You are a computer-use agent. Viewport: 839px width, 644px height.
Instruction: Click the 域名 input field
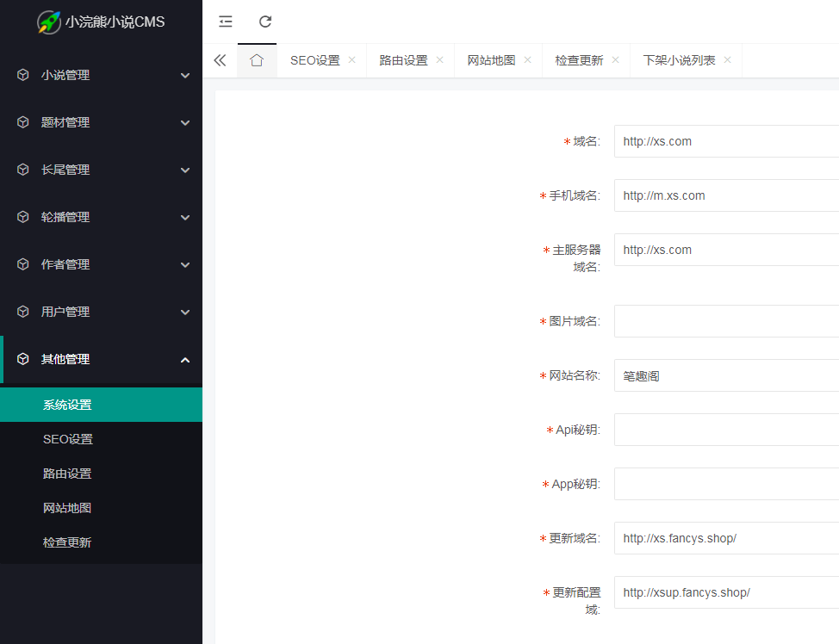[725, 141]
